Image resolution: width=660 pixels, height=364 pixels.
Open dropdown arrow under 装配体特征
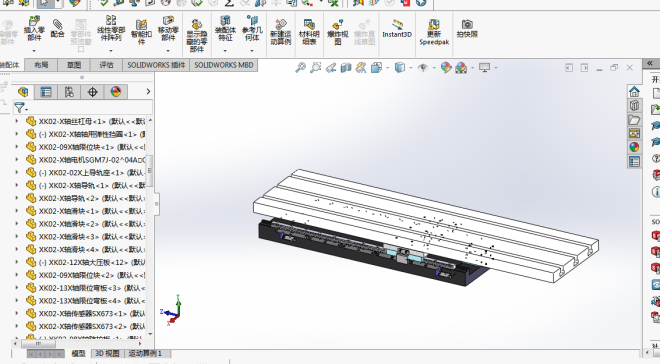[x=225, y=51]
